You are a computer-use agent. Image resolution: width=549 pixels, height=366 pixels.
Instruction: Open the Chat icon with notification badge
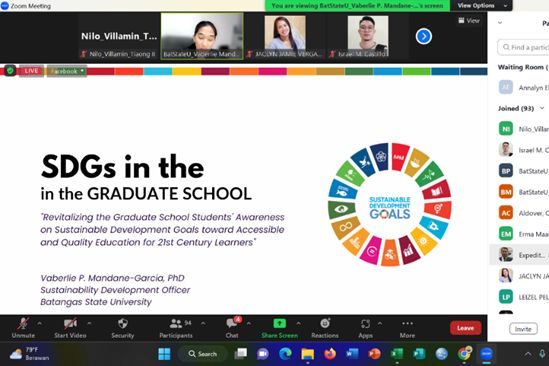232,323
